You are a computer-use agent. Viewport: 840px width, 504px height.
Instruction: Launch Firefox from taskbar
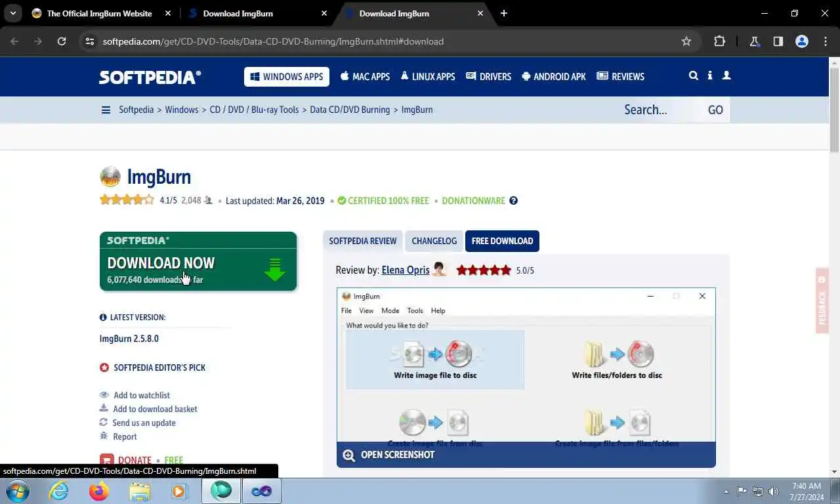(x=98, y=491)
